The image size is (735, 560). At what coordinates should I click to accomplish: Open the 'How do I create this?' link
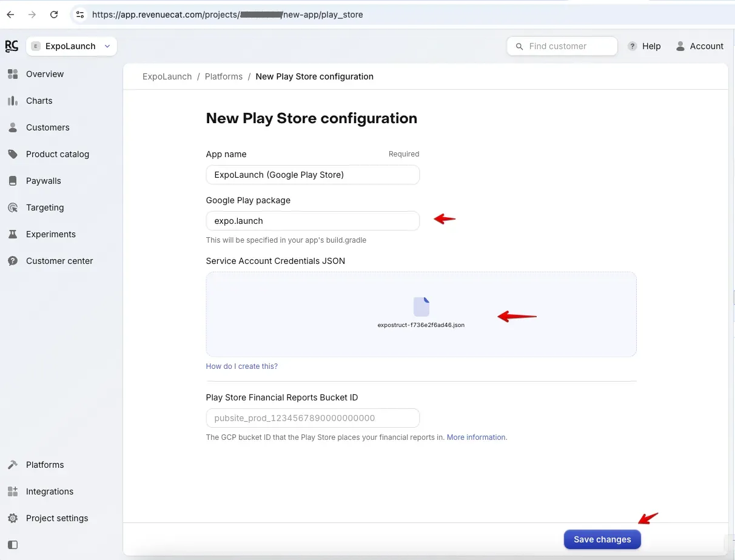pos(242,366)
